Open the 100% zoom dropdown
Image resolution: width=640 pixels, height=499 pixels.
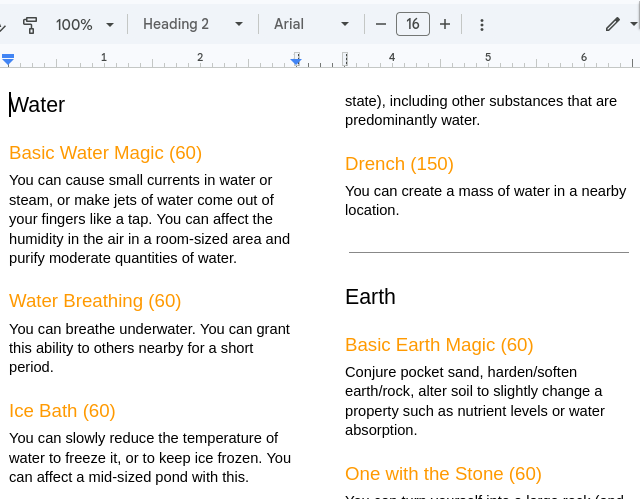coord(85,24)
